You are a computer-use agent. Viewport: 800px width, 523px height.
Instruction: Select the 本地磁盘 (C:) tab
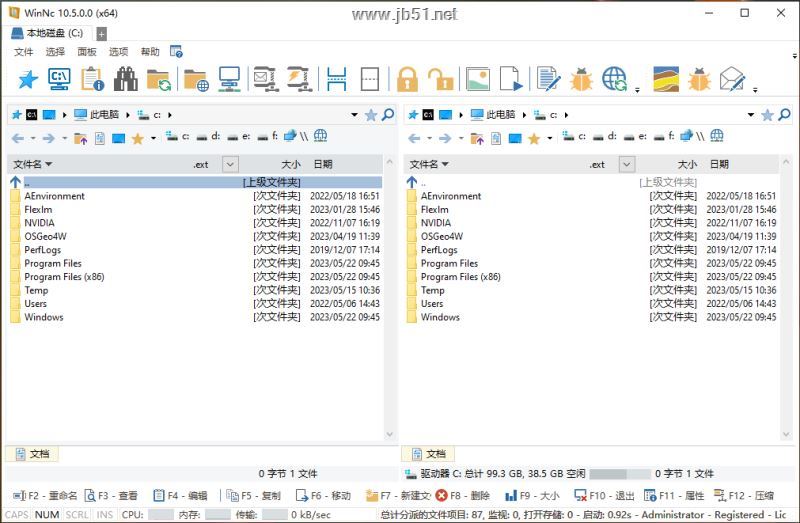tap(48, 33)
